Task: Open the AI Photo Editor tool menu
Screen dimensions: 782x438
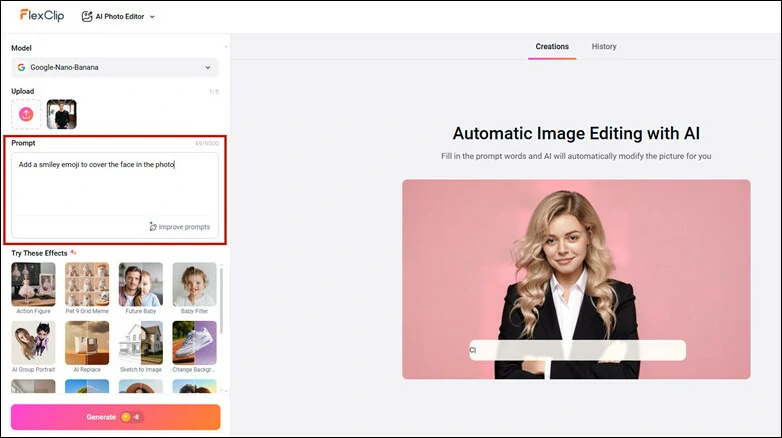Action: 118,16
